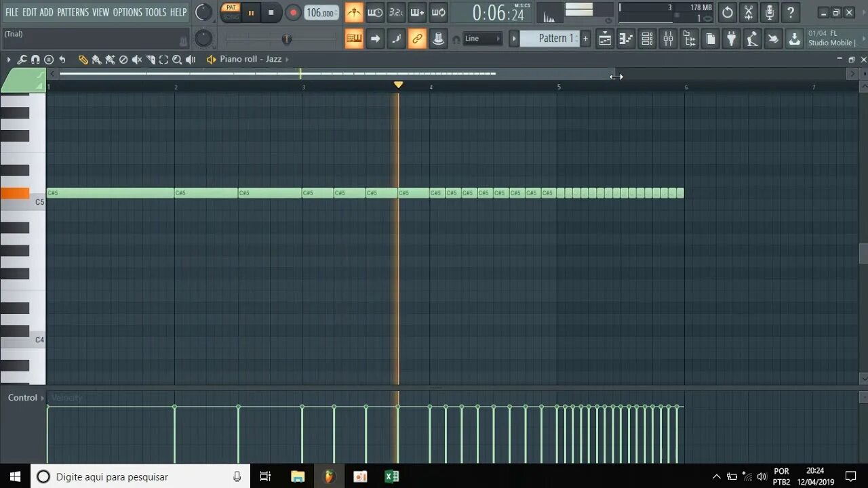Click the help question mark icon
Image resolution: width=868 pixels, height=488 pixels.
click(x=791, y=12)
